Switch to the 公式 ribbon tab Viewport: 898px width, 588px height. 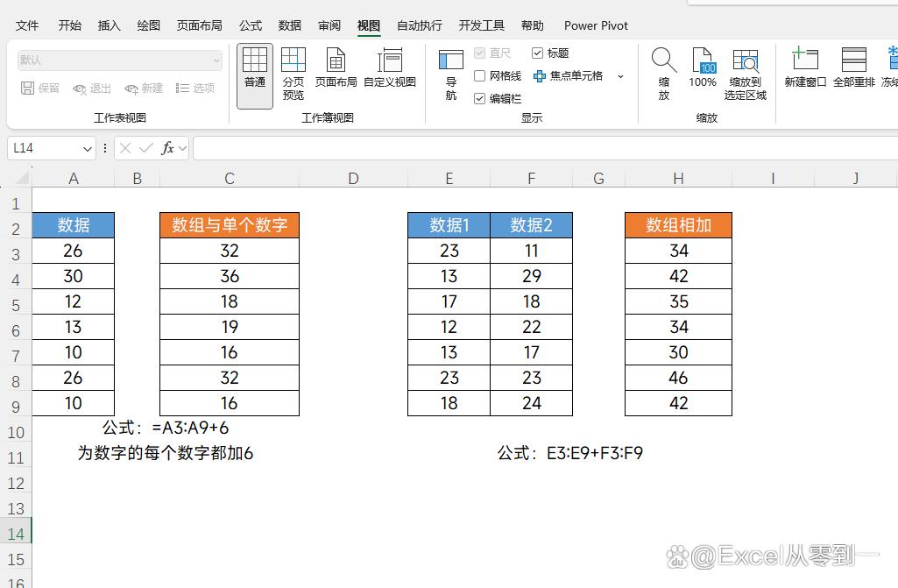[x=250, y=25]
